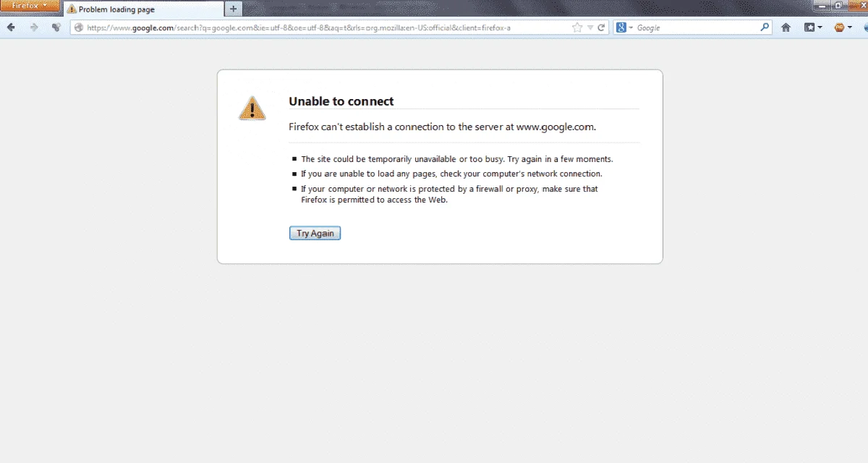The width and height of the screenshot is (868, 463).
Task: Click the addon icon next to forward arrow
Action: (56, 27)
